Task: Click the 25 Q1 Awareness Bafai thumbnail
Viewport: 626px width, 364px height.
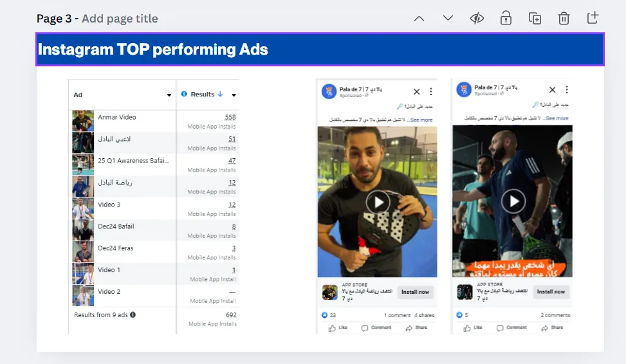Action: click(x=83, y=164)
